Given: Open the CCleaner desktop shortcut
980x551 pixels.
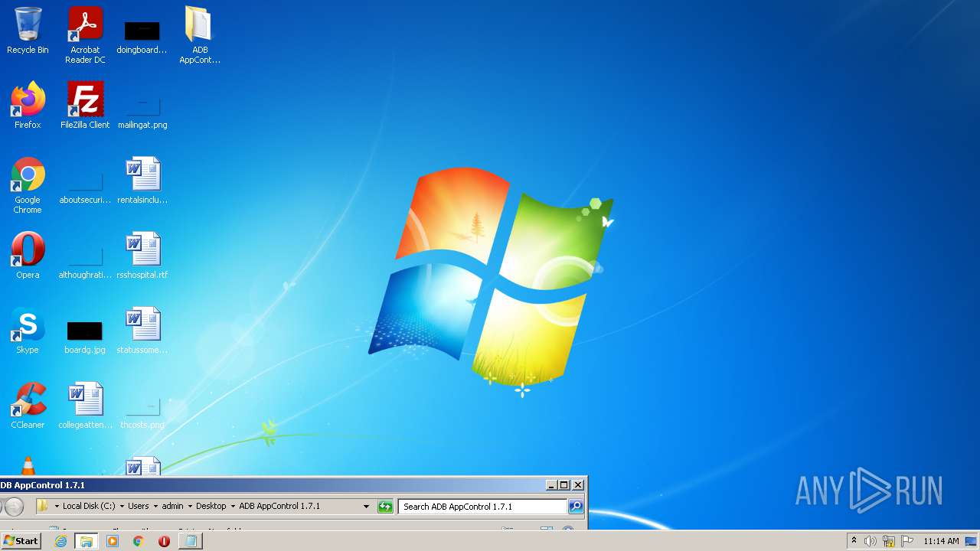Looking at the screenshot, I should coord(28,406).
